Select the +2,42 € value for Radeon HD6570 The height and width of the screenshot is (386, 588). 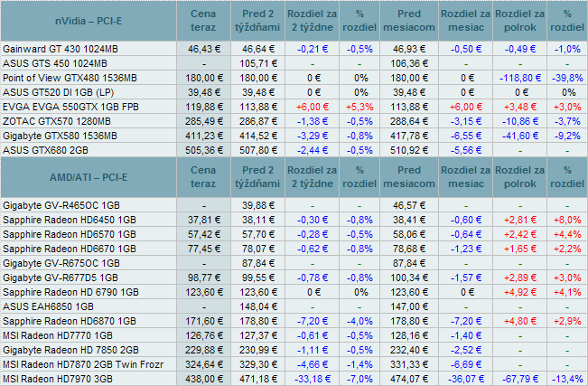(x=520, y=234)
